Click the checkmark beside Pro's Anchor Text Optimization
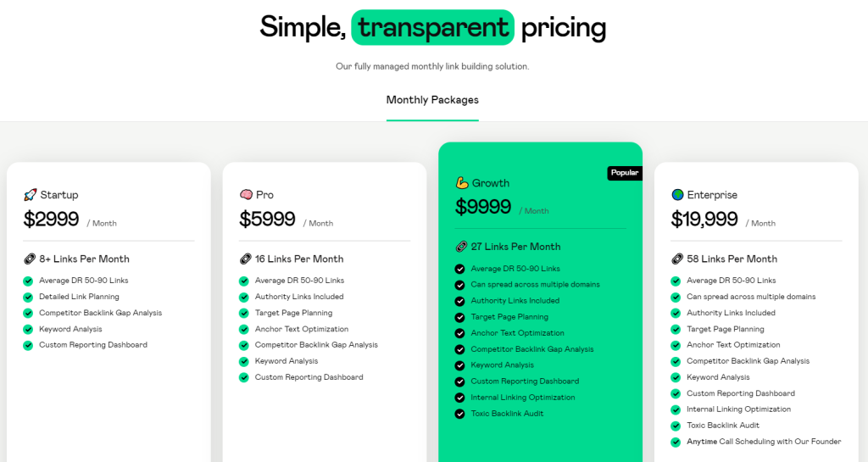Screen dimensions: 868x462 pos(244,329)
